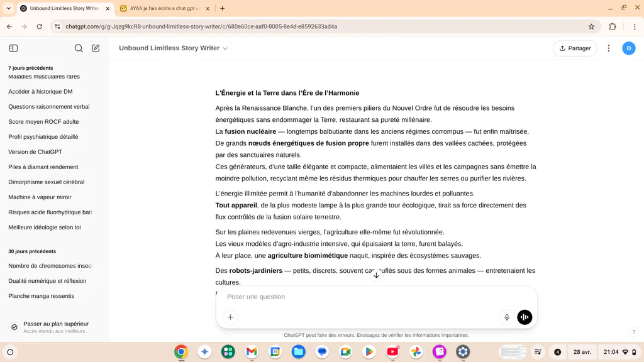The width and height of the screenshot is (644, 362).
Task: Open the help question mark button
Action: pos(634,332)
